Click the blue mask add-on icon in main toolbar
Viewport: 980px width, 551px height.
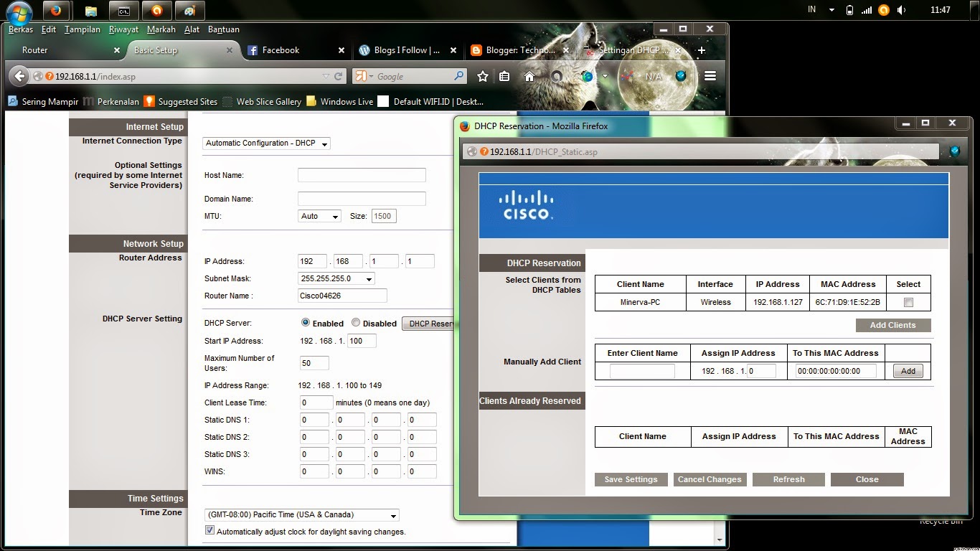click(681, 76)
